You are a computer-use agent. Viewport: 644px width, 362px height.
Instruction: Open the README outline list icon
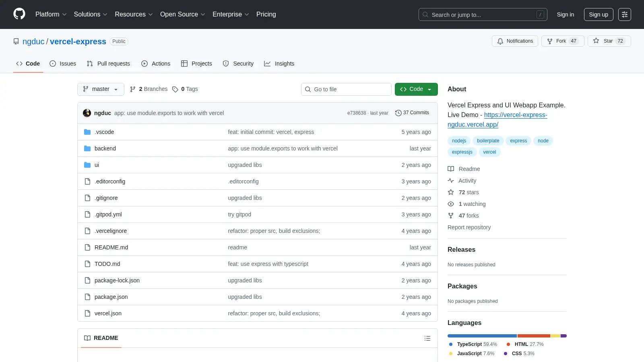click(427, 338)
